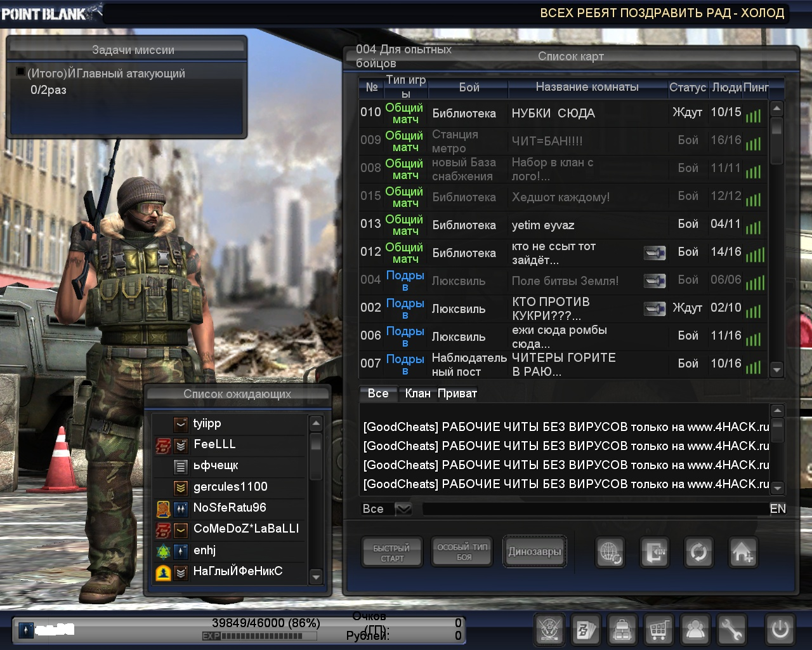The height and width of the screenshot is (650, 812).
Task: Open the shop cart icon
Action: coord(659,630)
